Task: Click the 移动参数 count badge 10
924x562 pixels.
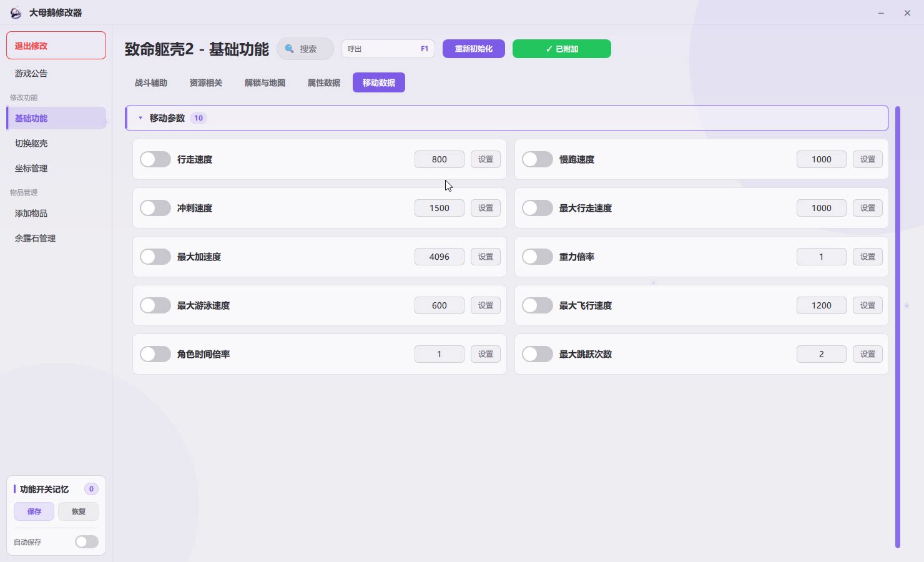Action: [199, 118]
